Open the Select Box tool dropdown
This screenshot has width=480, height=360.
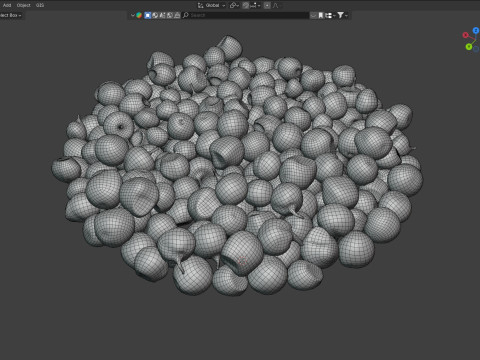click(11, 15)
